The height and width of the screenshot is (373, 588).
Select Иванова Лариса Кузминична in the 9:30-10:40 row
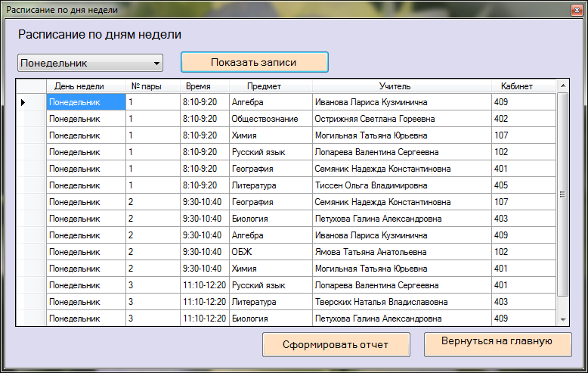point(401,235)
